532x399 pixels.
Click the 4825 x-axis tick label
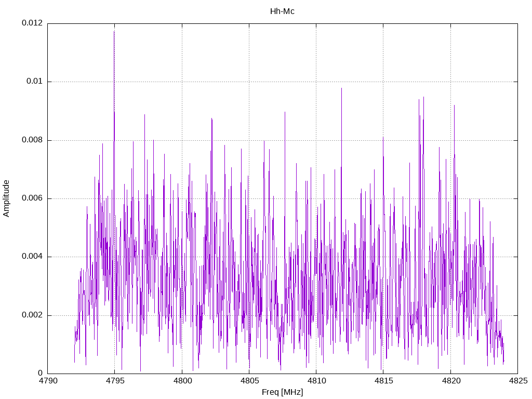pyautogui.click(x=518, y=381)
